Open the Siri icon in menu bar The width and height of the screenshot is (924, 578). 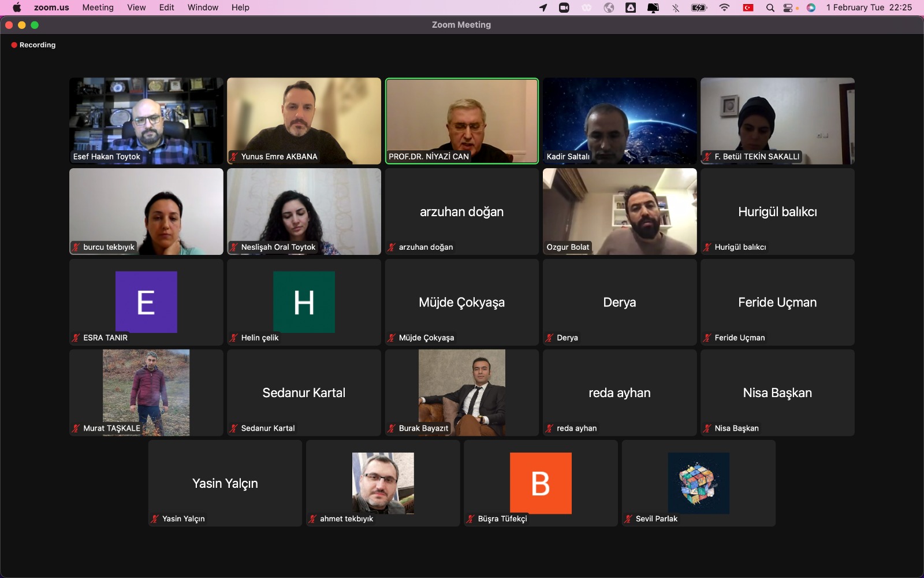(x=811, y=8)
